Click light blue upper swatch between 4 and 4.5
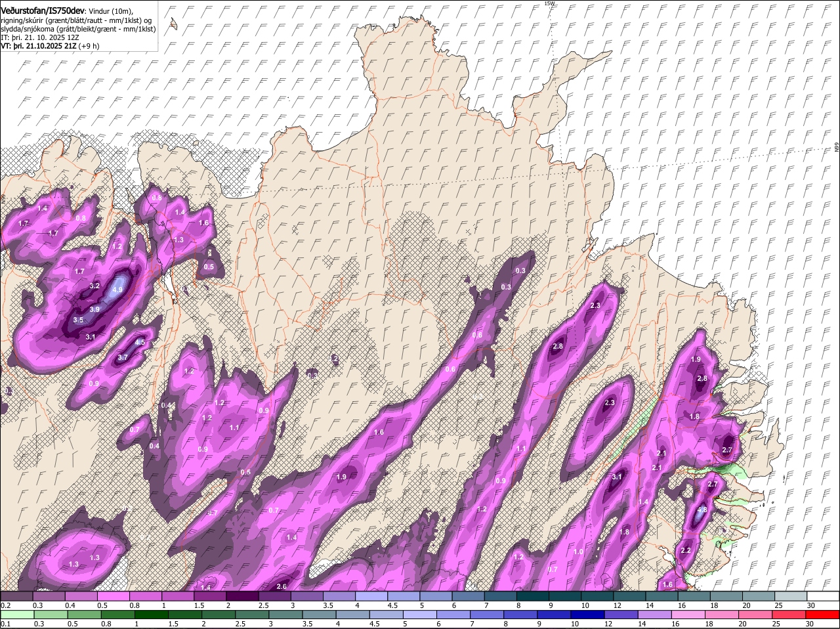840x629 pixels. pos(372,596)
